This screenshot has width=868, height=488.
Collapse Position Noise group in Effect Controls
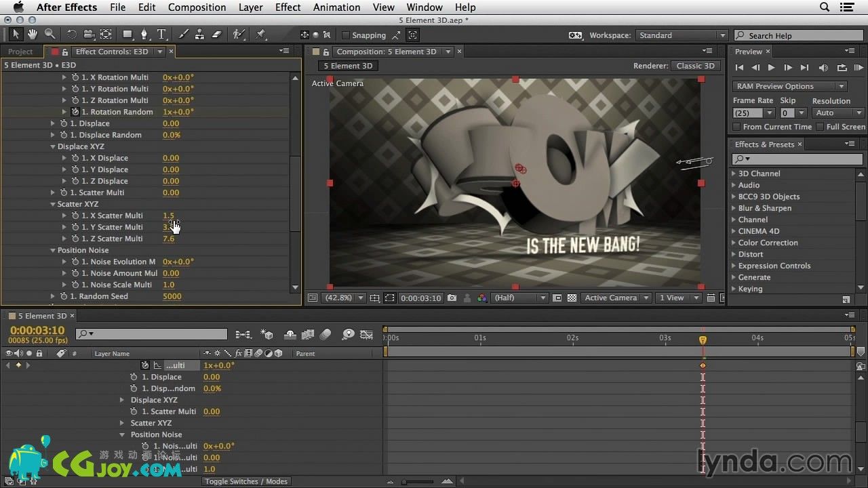53,250
